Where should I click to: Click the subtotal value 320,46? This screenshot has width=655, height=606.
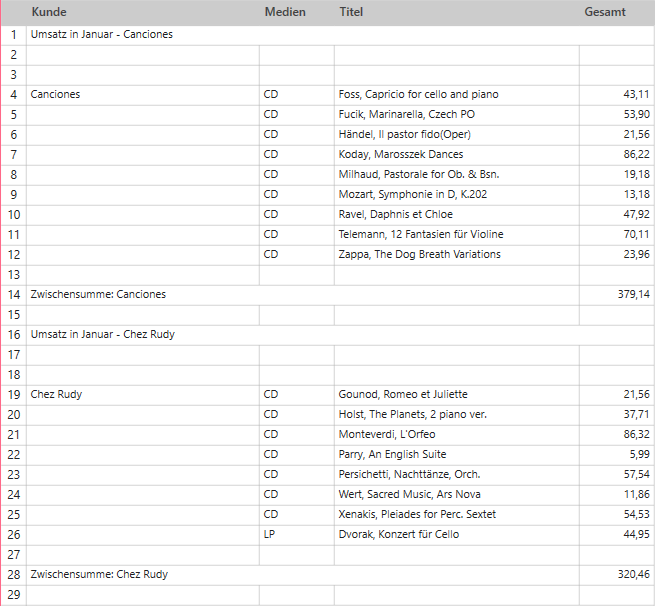629,575
